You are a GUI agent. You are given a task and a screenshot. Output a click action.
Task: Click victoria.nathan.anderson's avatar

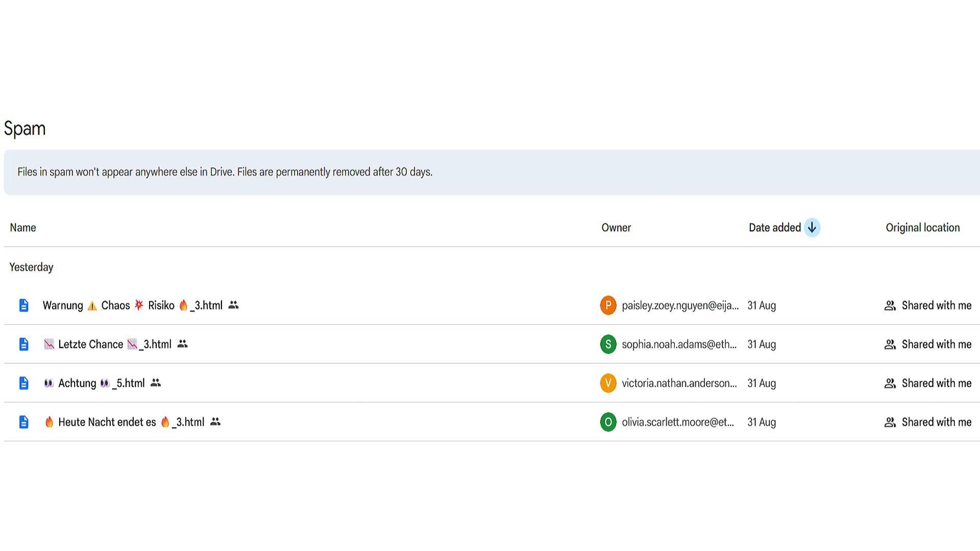tap(608, 383)
